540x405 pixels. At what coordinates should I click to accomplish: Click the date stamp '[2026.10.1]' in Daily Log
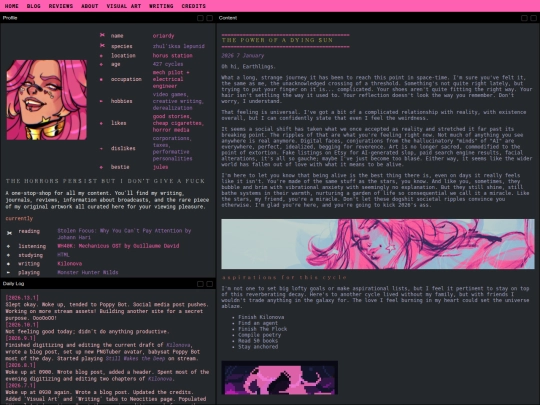click(22, 325)
